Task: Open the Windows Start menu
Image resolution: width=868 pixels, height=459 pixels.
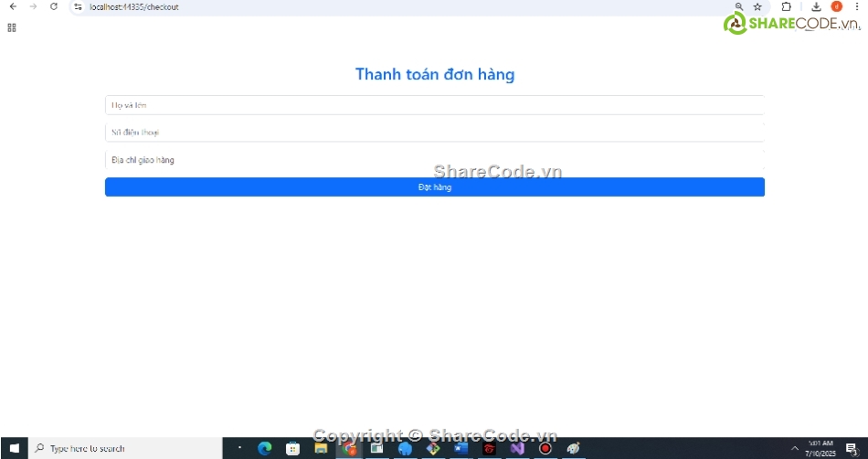Action: tap(15, 448)
